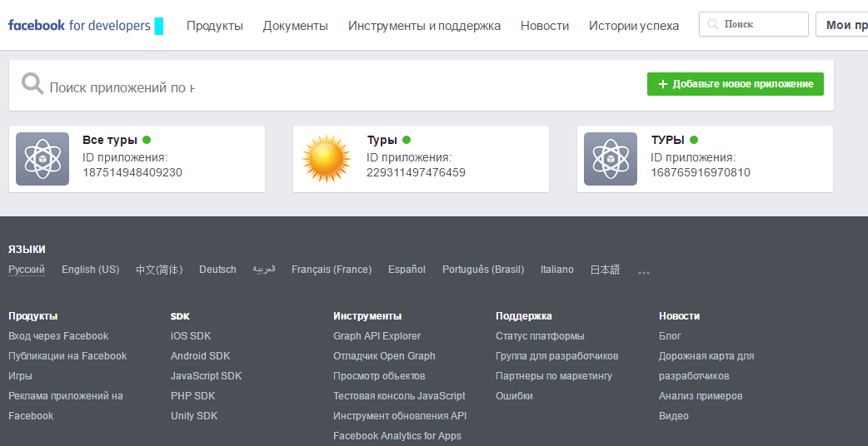This screenshot has width=868, height=446.
Task: Open Реклама приложений на Facebook link
Action: [65, 406]
